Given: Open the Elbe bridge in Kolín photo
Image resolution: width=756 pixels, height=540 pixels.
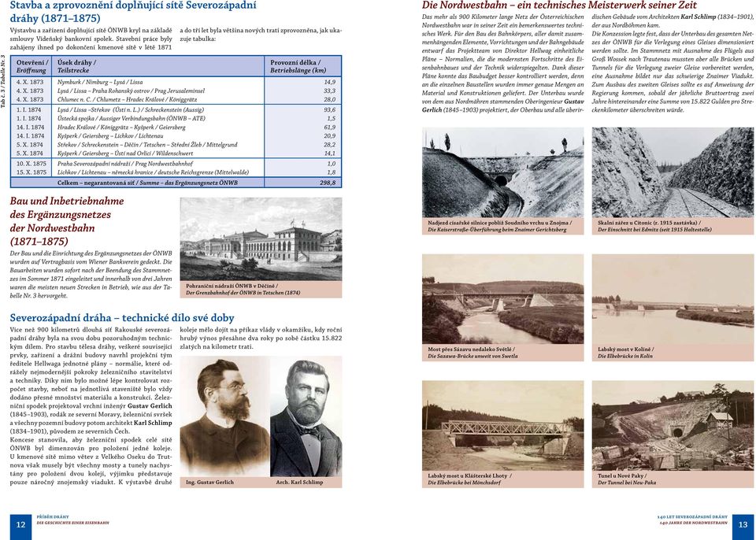Looking at the screenshot, I should pos(673,299).
